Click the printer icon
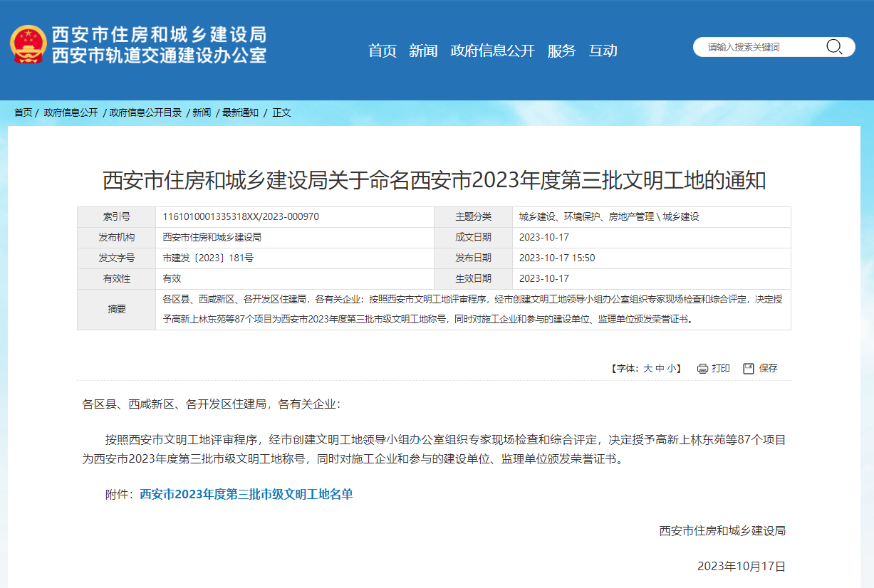The image size is (874, 588). point(702,369)
